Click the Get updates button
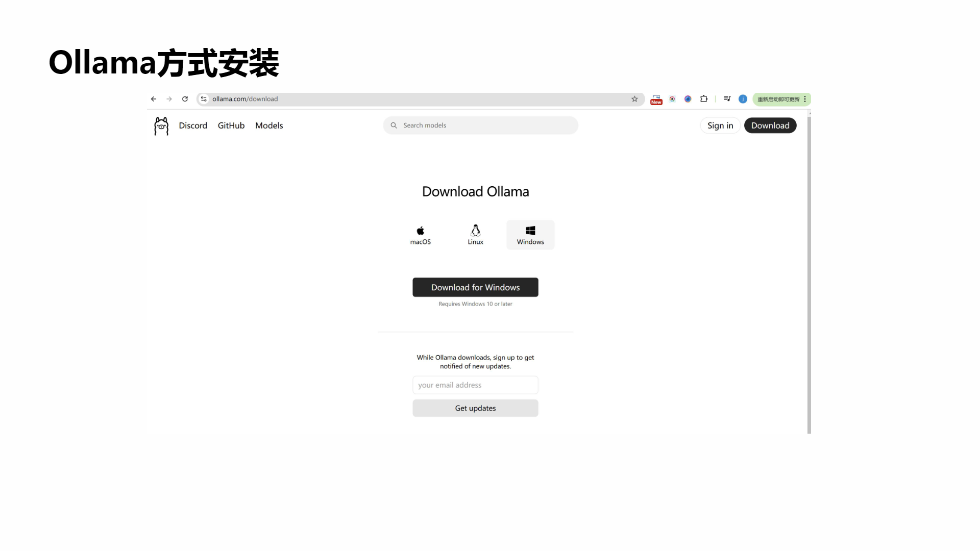980x551 pixels. (475, 408)
